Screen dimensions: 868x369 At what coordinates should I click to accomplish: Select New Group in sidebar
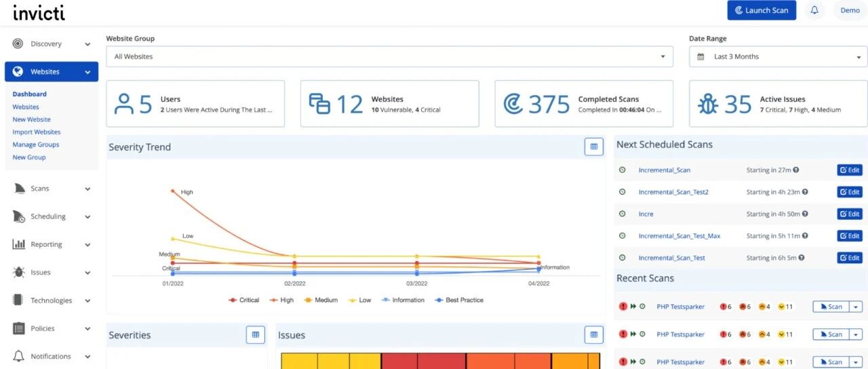coord(29,157)
